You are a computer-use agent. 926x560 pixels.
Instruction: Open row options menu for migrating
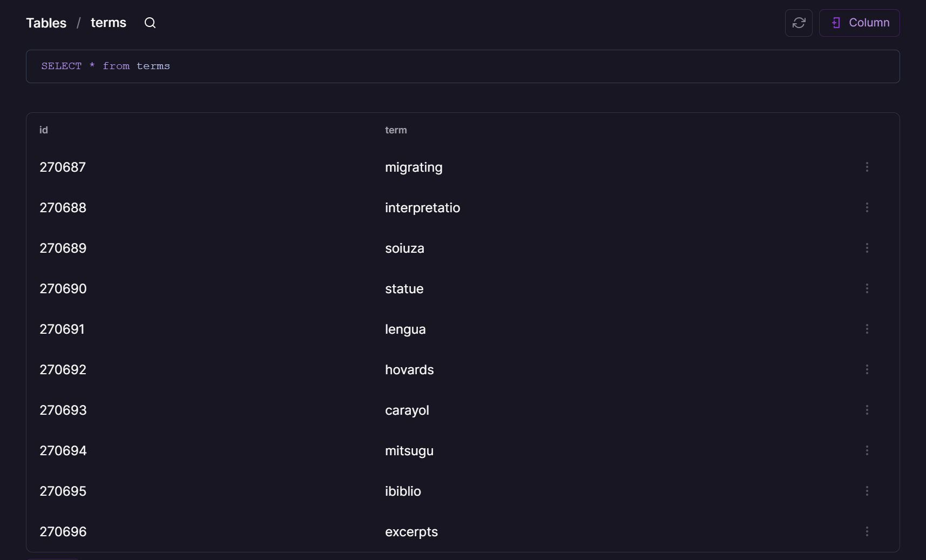click(x=867, y=167)
